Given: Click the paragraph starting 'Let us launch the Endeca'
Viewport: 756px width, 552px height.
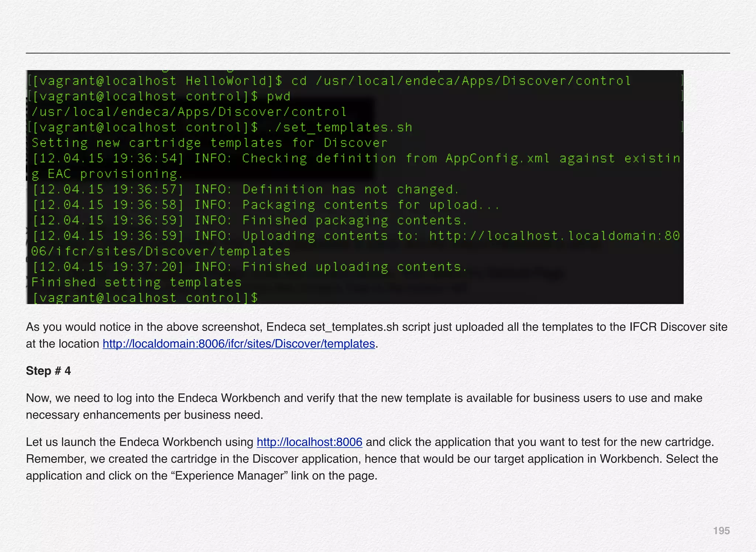Looking at the screenshot, I should [372, 459].
